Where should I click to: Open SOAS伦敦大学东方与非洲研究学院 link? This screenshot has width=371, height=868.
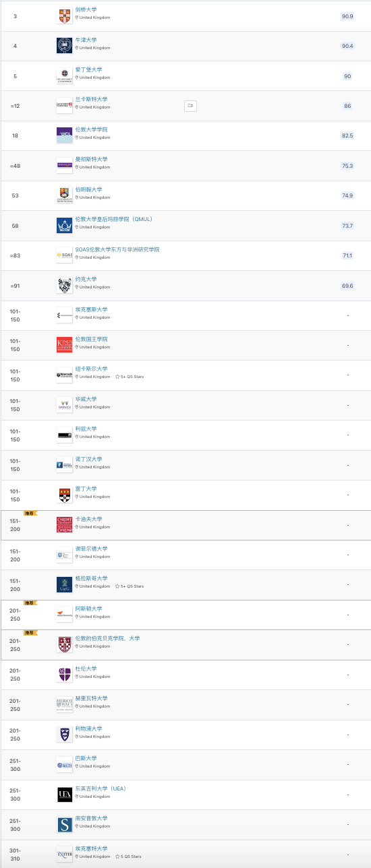coord(117,249)
